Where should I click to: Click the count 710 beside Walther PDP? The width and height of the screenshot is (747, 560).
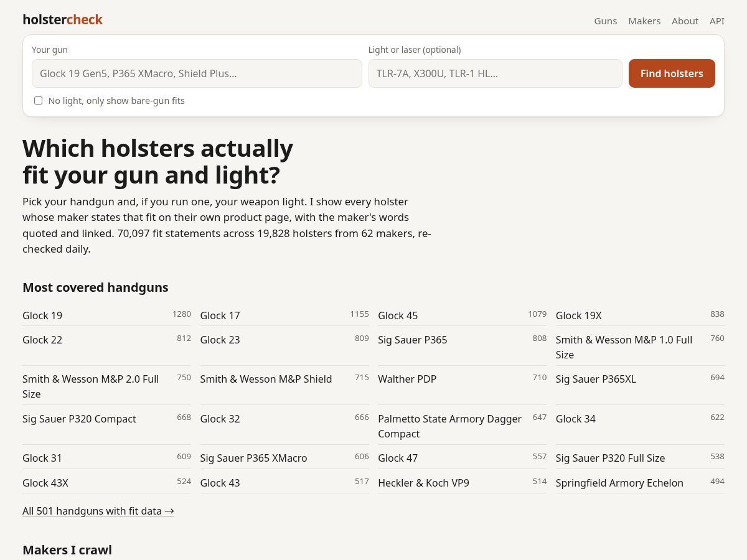click(540, 377)
